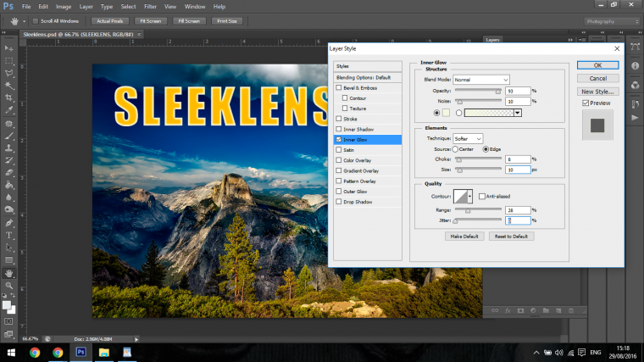The height and width of the screenshot is (362, 644).
Task: Open the Contour picker arrow
Action: pyautogui.click(x=469, y=197)
